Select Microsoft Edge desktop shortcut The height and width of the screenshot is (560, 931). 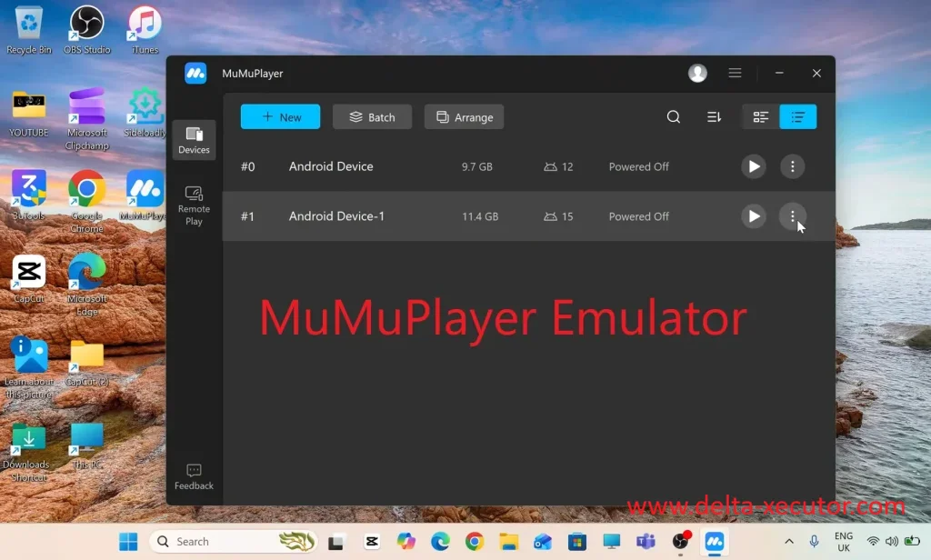pyautogui.click(x=86, y=284)
